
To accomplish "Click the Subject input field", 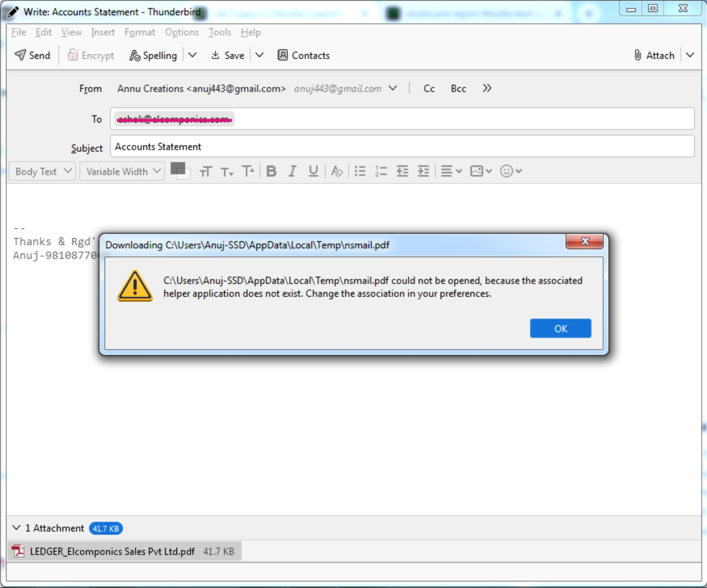I will pyautogui.click(x=402, y=147).
